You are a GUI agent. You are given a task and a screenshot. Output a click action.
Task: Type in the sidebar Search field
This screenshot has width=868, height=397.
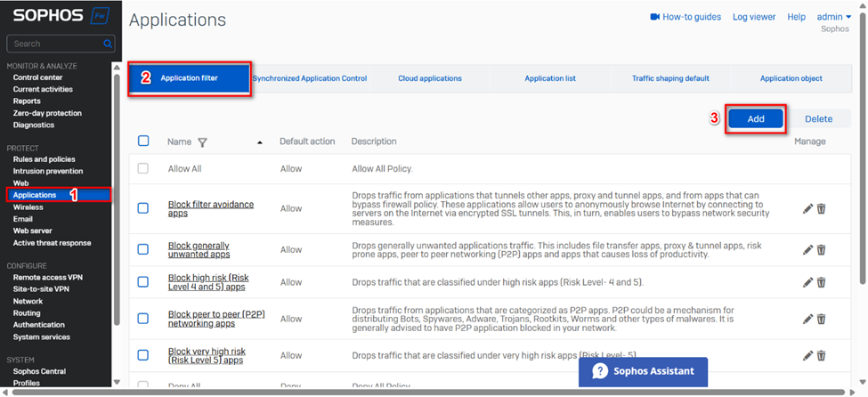tap(55, 44)
